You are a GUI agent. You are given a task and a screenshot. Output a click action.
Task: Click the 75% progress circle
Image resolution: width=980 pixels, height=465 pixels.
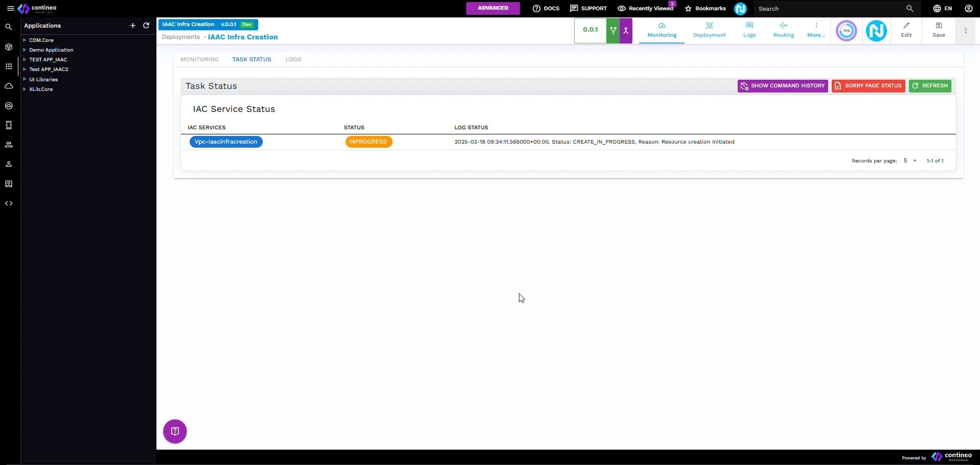click(846, 31)
